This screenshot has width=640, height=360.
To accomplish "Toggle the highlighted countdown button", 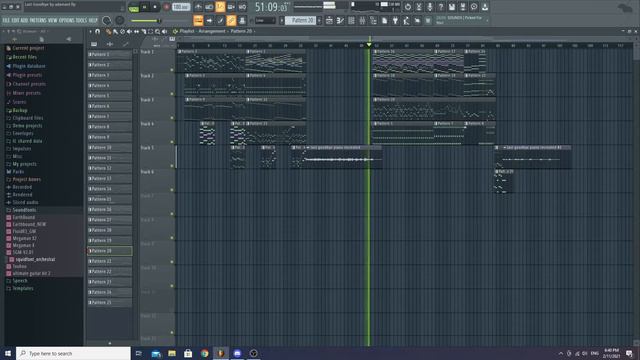I will pos(220,7).
